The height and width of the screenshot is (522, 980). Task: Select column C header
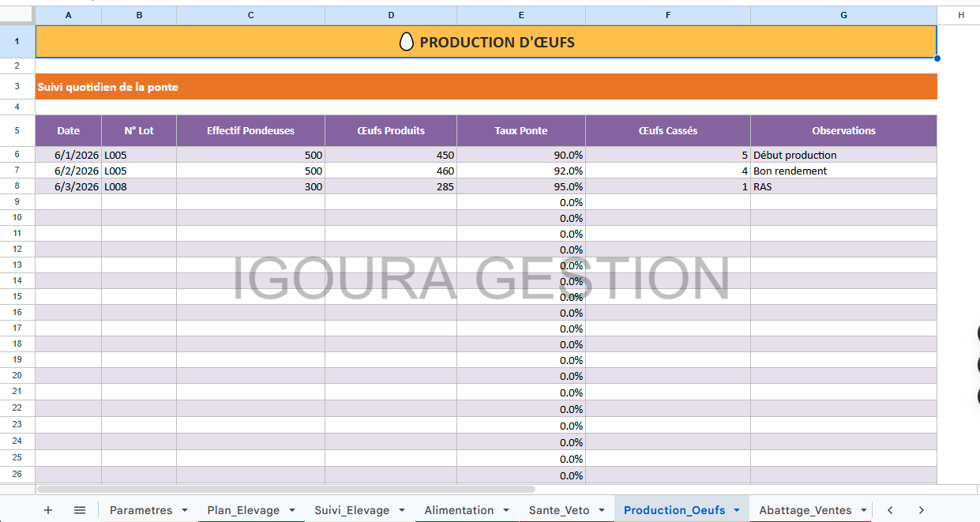[251, 15]
